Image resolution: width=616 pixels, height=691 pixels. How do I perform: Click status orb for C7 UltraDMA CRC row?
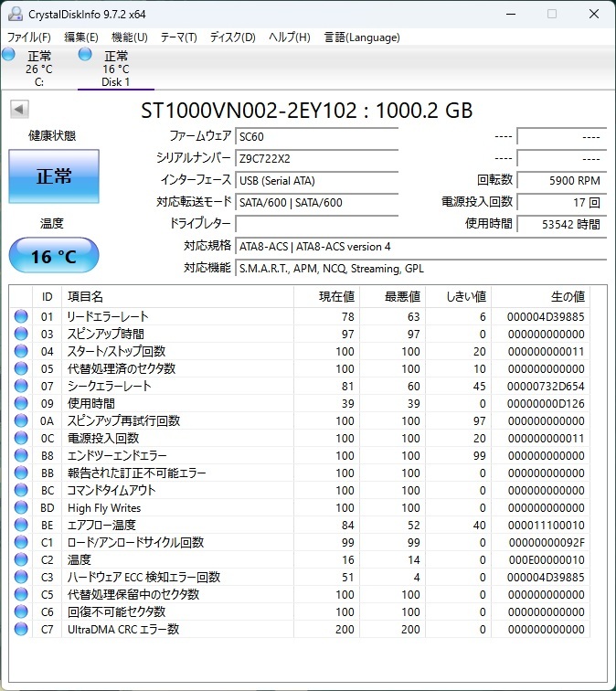point(21,629)
